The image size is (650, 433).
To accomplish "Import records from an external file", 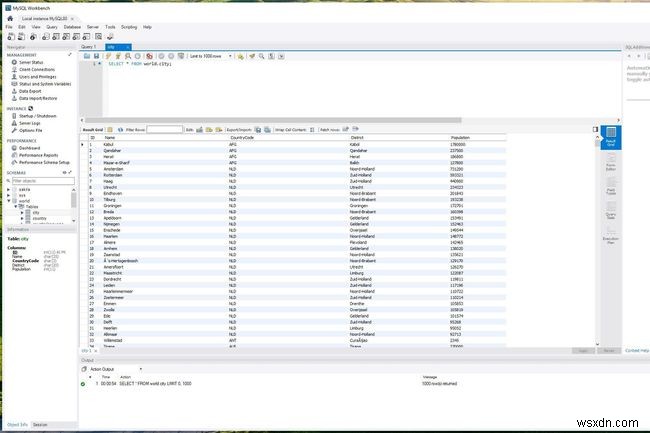I will 267,130.
